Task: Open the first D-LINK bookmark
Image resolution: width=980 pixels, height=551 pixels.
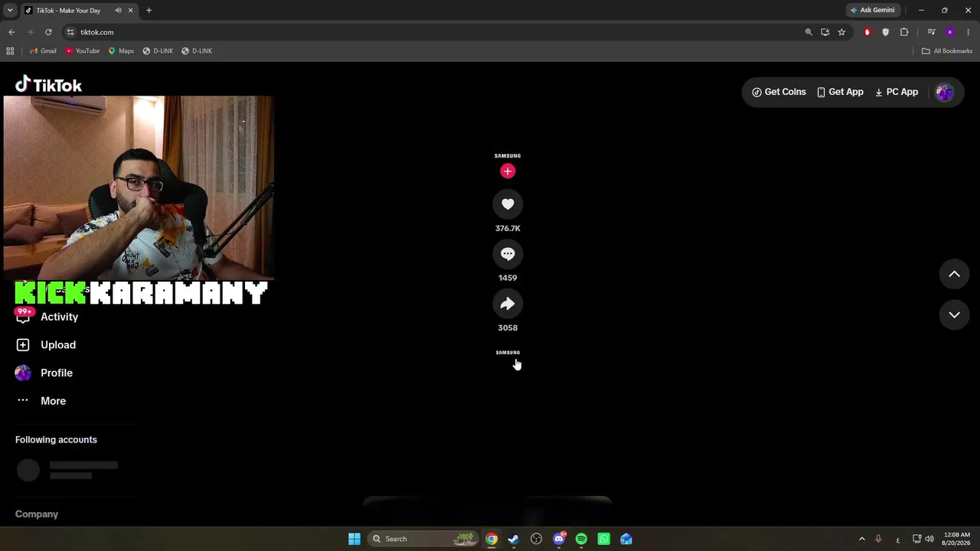Action: pos(158,51)
